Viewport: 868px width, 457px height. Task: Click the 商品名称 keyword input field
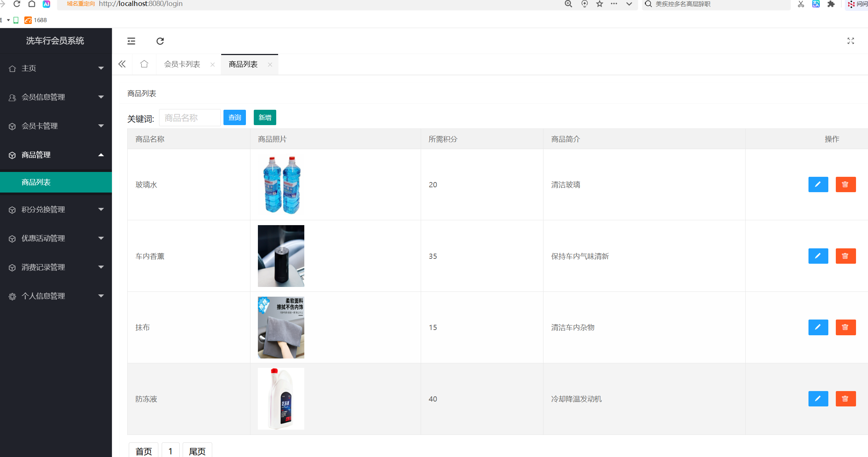pyautogui.click(x=190, y=118)
